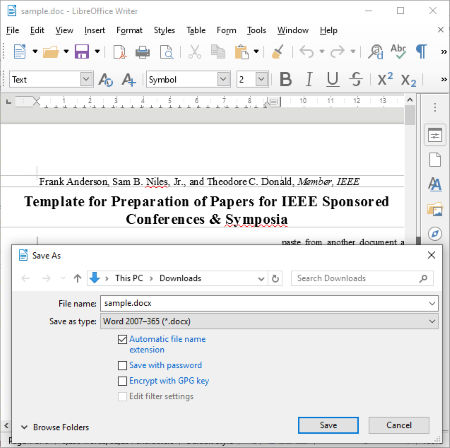This screenshot has width=450, height=448.
Task: Click the Undo arrow icon
Action: 307,52
